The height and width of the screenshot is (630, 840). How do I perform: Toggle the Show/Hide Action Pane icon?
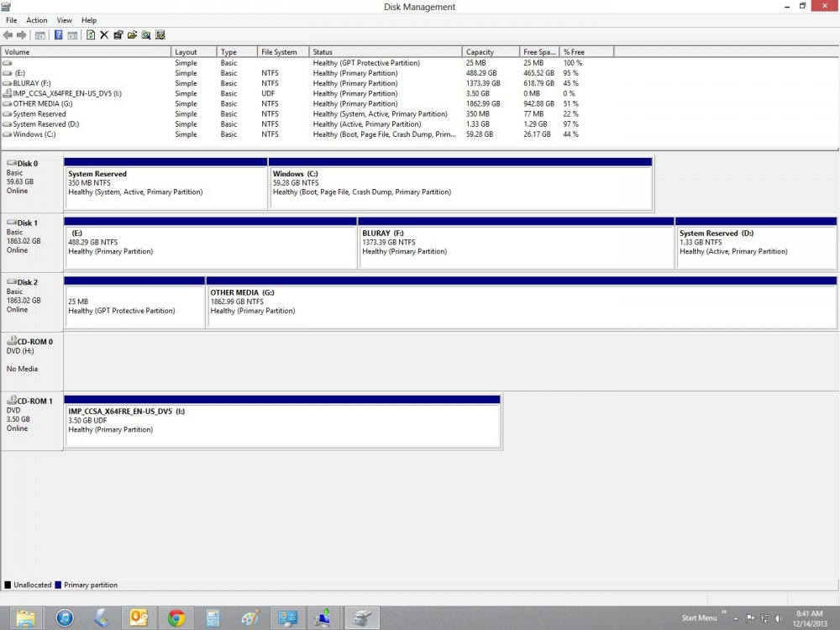point(72,34)
